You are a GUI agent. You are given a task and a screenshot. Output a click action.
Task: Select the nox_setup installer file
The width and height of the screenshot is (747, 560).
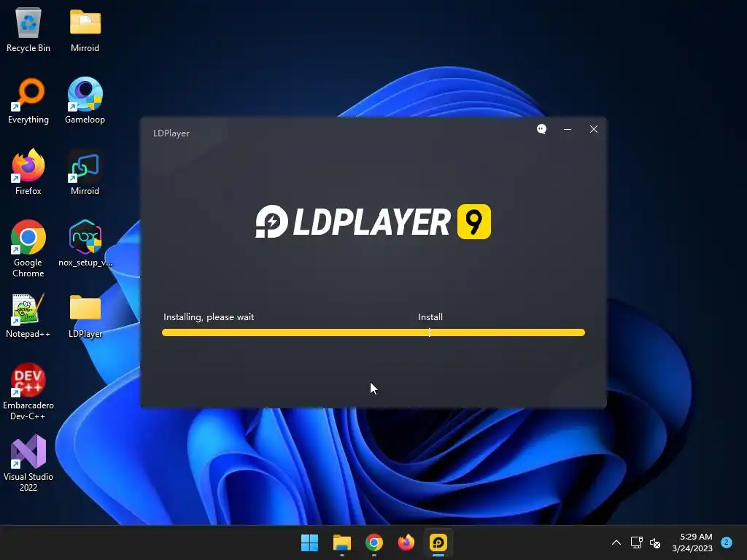85,244
